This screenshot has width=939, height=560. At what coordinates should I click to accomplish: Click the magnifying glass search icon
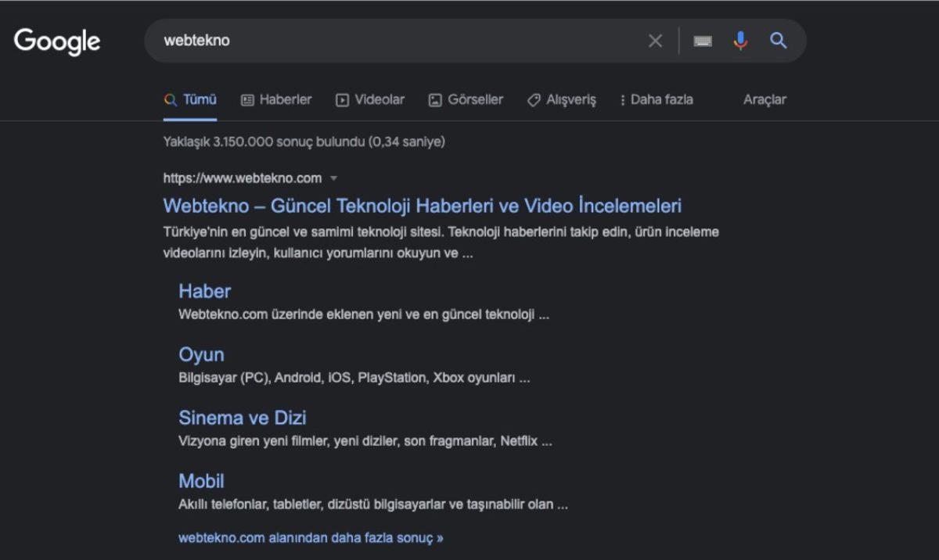coord(778,41)
